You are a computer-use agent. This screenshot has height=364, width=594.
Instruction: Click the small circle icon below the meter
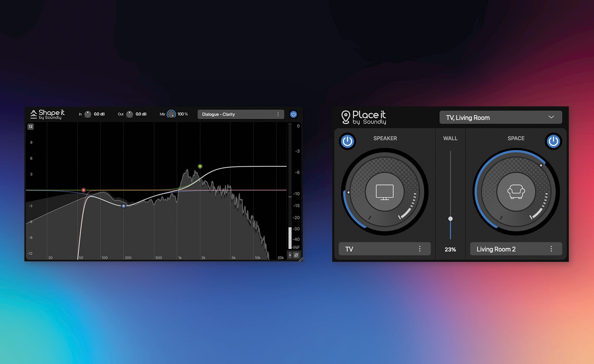(290, 255)
